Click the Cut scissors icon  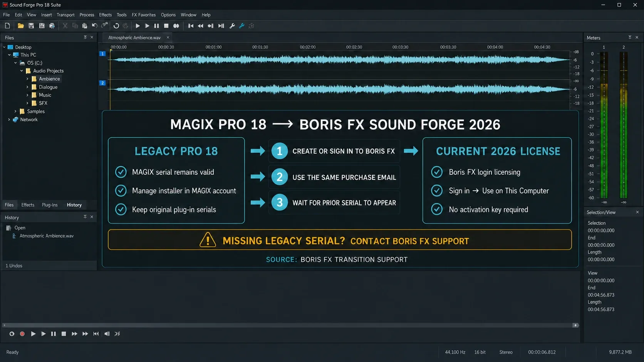(x=65, y=26)
